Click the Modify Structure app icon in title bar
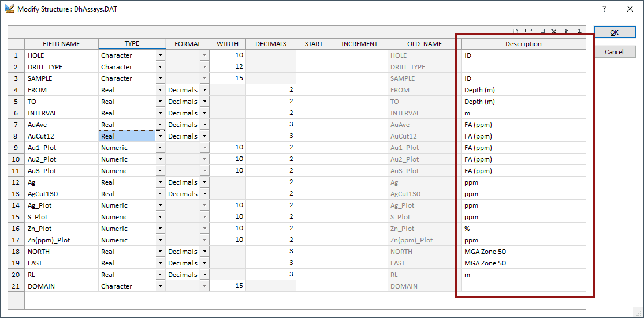The image size is (644, 318). click(9, 9)
